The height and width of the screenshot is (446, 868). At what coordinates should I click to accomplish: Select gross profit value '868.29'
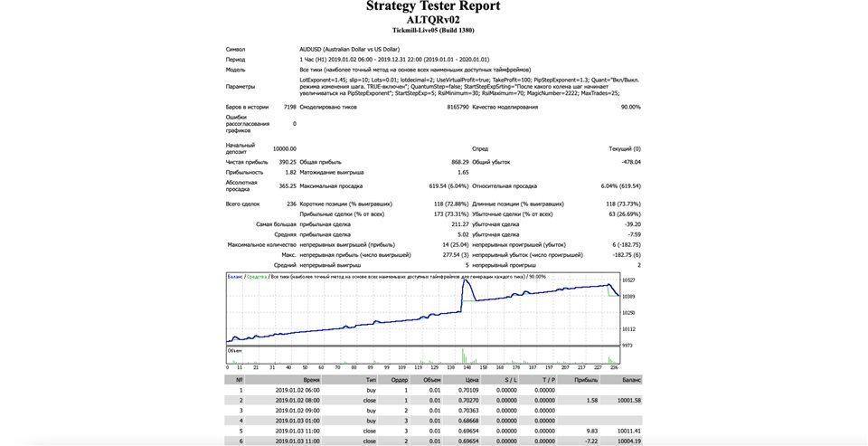point(460,162)
